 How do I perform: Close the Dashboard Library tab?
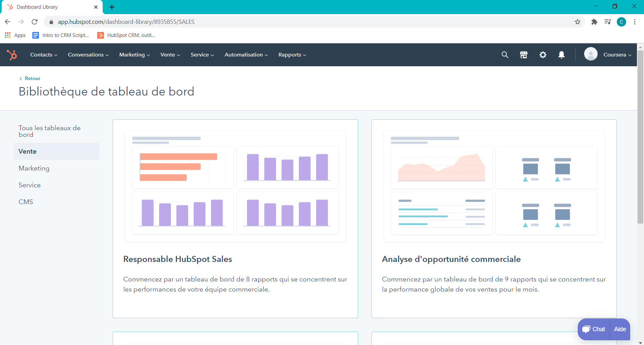pyautogui.click(x=96, y=7)
